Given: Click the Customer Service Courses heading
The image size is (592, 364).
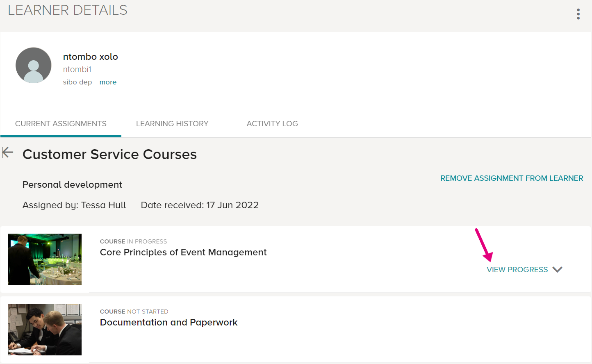Looking at the screenshot, I should (109, 154).
